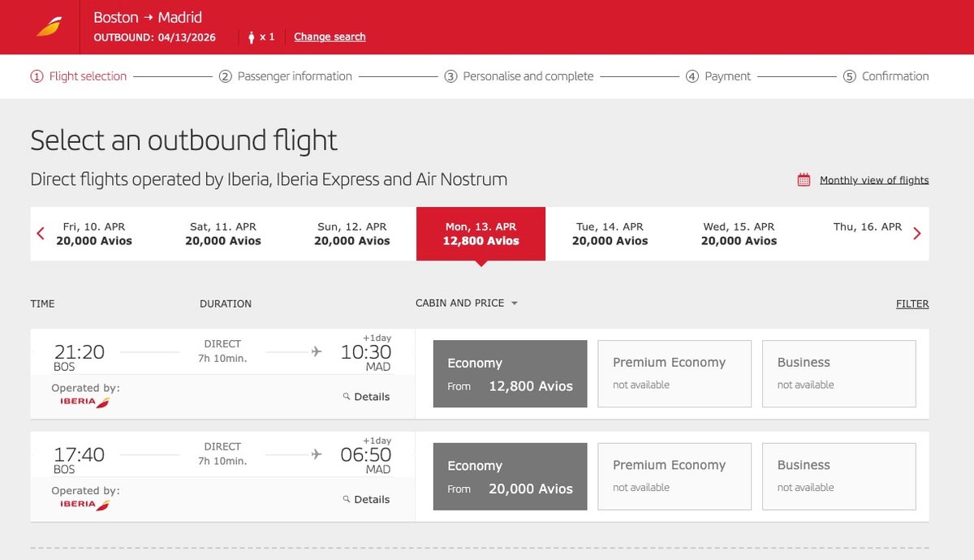The height and width of the screenshot is (560, 974).
Task: Open Details for the 21:20 flight
Action: [x=366, y=397]
